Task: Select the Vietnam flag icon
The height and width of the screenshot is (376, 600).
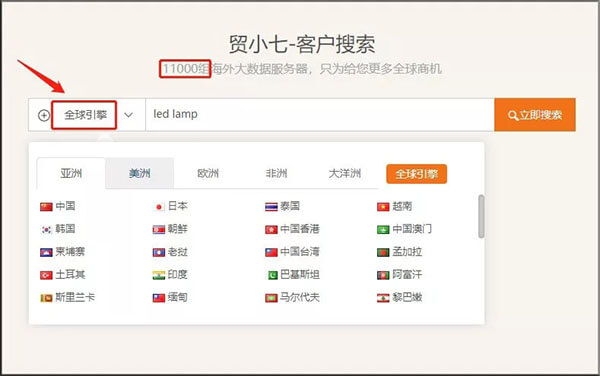Action: [x=383, y=207]
